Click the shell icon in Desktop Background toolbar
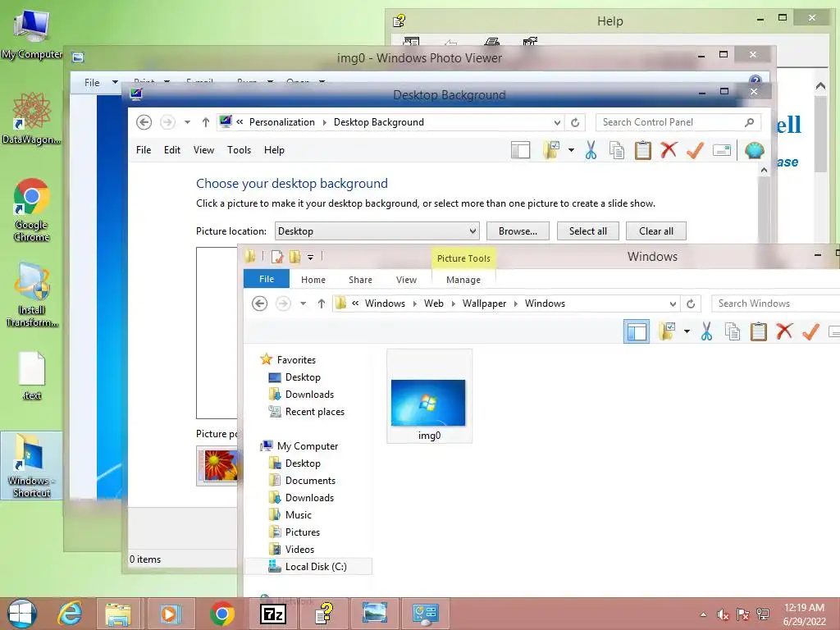This screenshot has height=630, width=840. coord(755,151)
